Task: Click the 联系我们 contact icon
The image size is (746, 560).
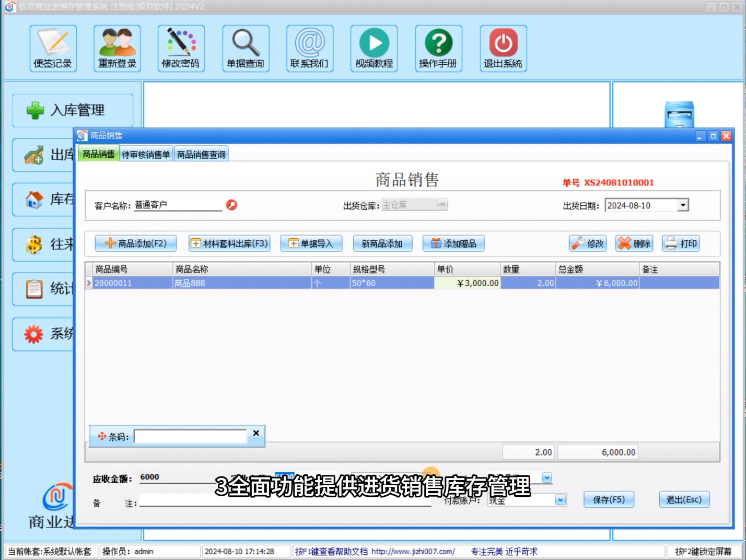Action: (x=310, y=48)
